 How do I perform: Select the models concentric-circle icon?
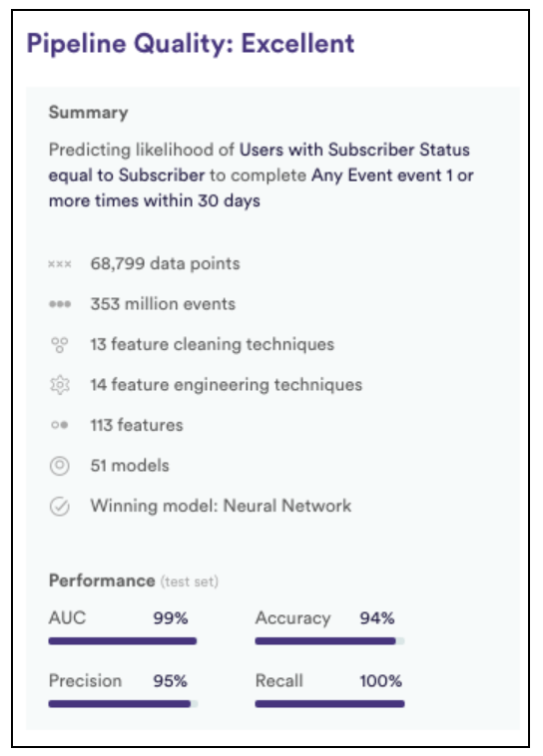(59, 466)
